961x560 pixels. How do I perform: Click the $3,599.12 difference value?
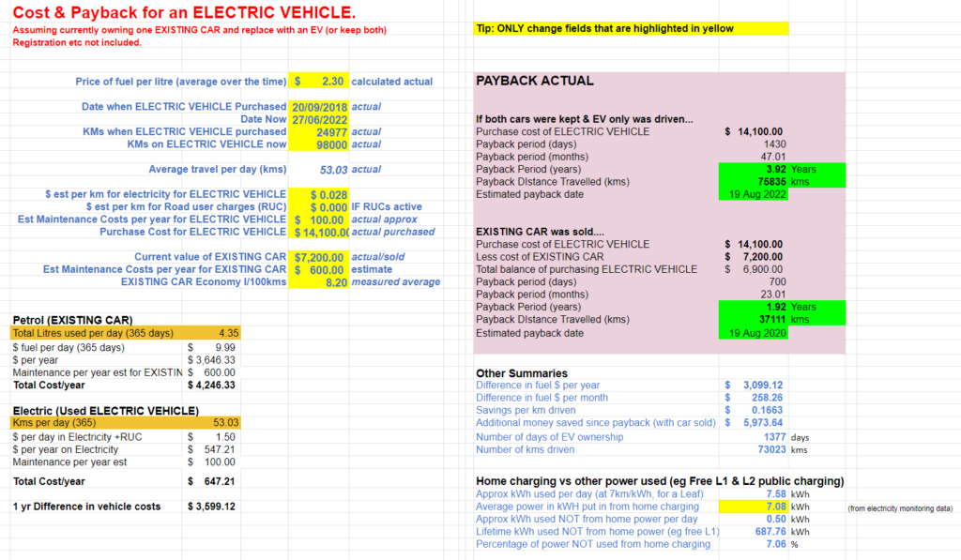click(x=211, y=507)
